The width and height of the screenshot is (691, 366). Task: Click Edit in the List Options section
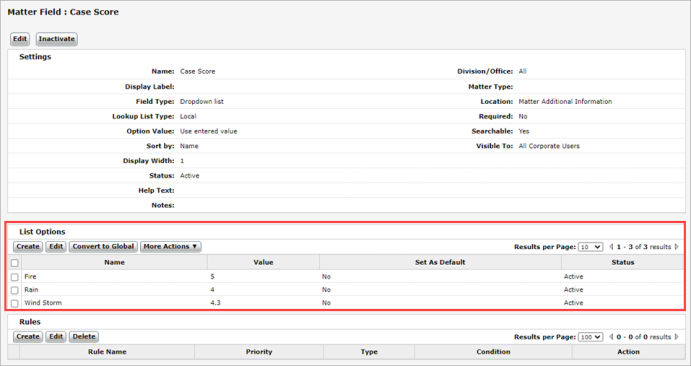pos(56,247)
